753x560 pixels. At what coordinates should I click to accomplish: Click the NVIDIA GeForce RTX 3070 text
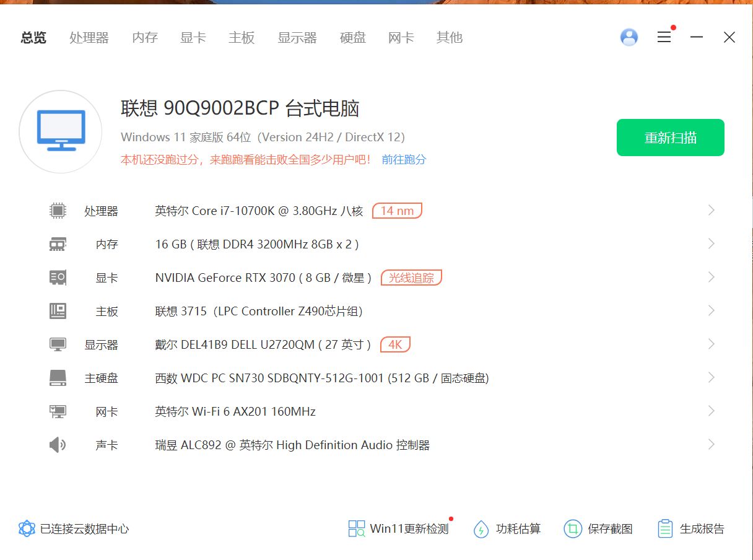click(263, 278)
